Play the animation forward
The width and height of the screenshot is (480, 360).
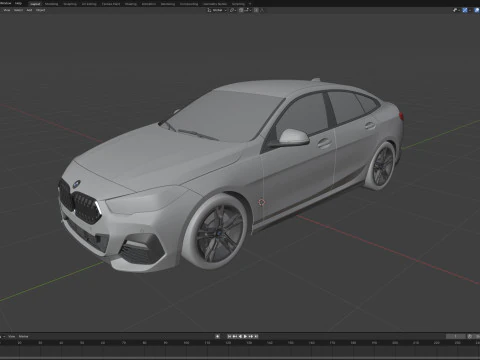coord(245,336)
